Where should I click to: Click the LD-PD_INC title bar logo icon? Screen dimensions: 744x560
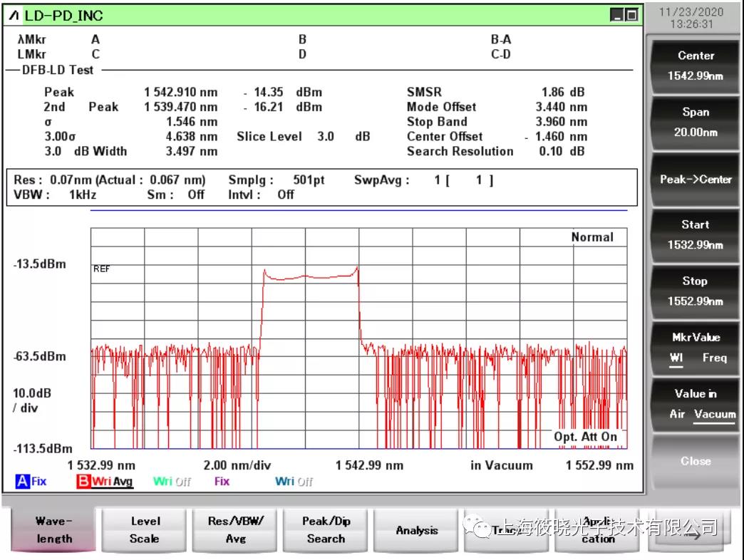pyautogui.click(x=16, y=15)
